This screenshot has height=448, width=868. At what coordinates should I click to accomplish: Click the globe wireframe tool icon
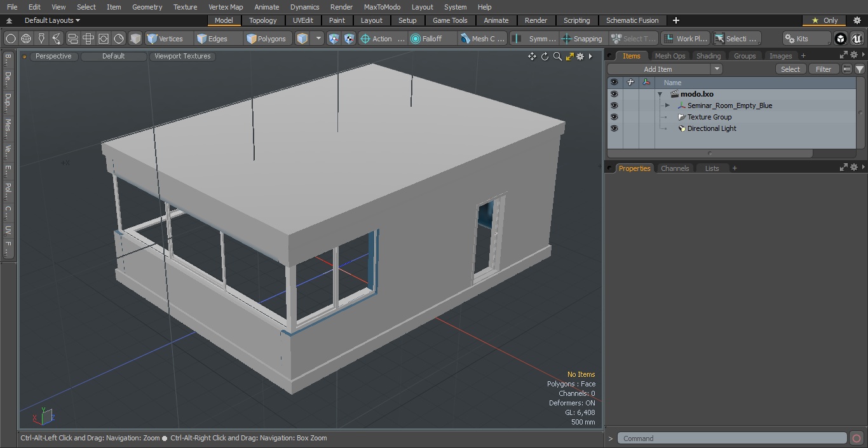tap(26, 39)
